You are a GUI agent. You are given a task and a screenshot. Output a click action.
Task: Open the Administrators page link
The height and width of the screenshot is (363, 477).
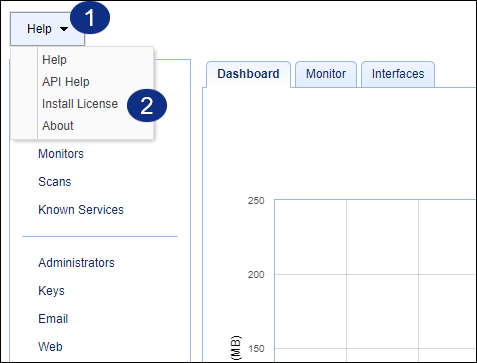(x=76, y=263)
